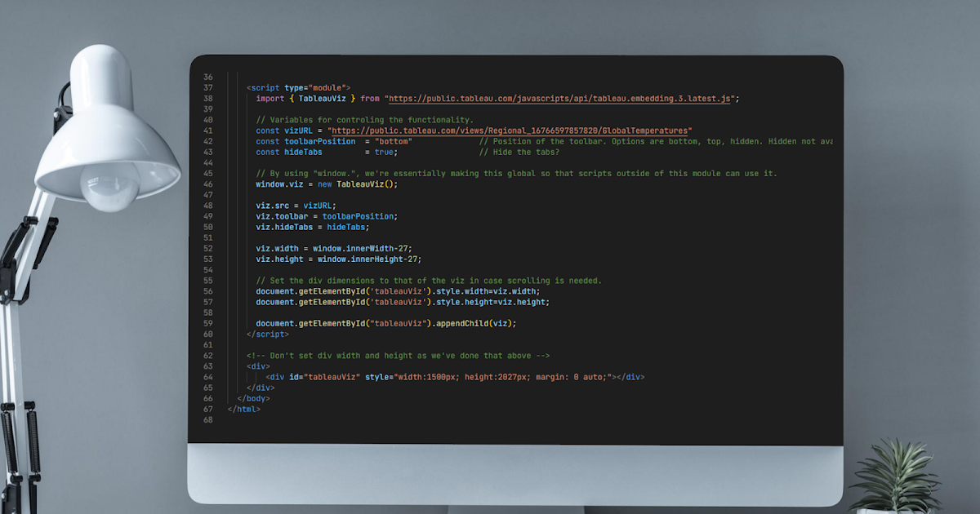Click line number 68 at the bottom
Viewport: 980px width, 514px height.
tap(207, 420)
